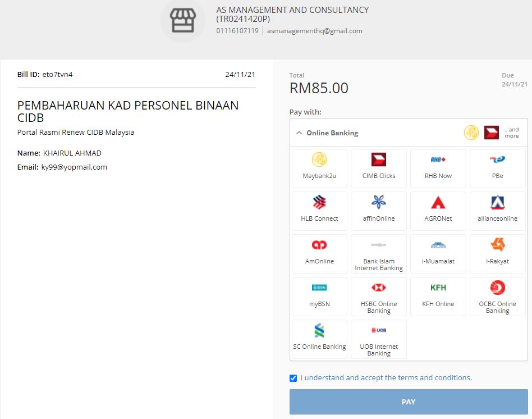532x419 pixels.
Task: Click PEMBAHARUAN KAD PERSONEL BINAAN CIDB title
Action: coord(128,111)
